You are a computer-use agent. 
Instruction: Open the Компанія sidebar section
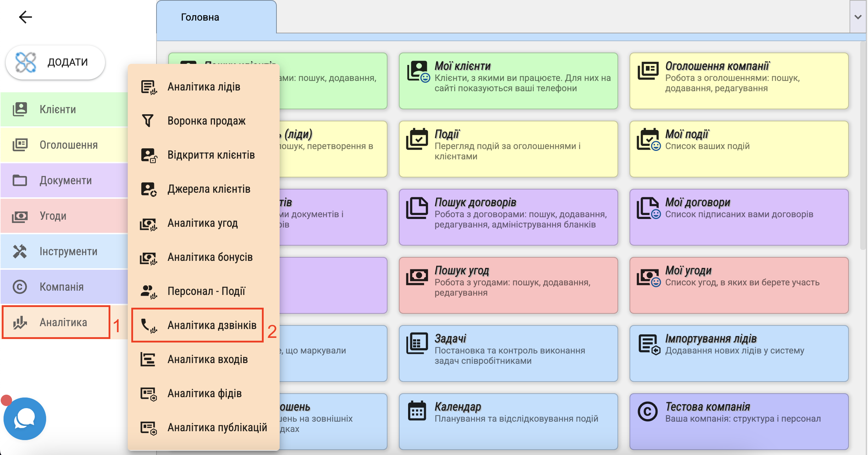pyautogui.click(x=64, y=287)
